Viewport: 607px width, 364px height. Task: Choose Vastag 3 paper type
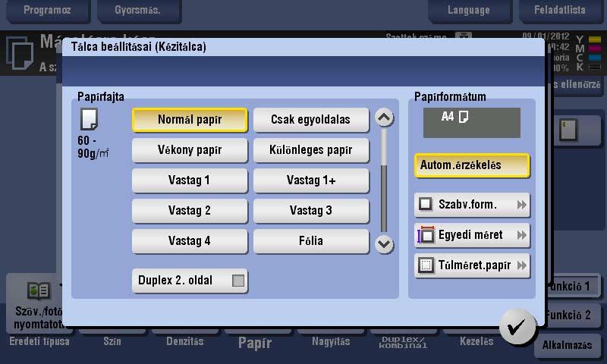click(311, 210)
